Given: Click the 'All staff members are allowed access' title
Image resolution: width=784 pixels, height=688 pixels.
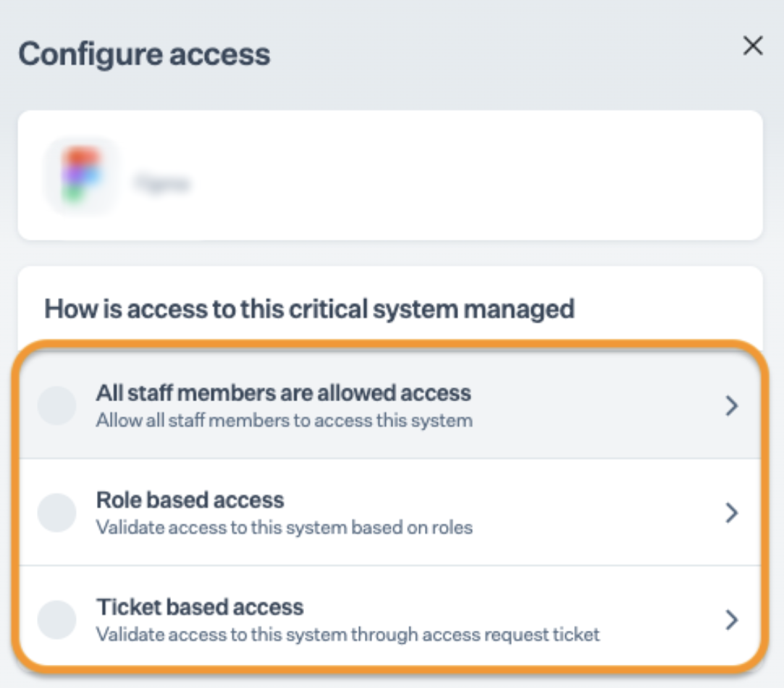Looking at the screenshot, I should click(x=283, y=393).
